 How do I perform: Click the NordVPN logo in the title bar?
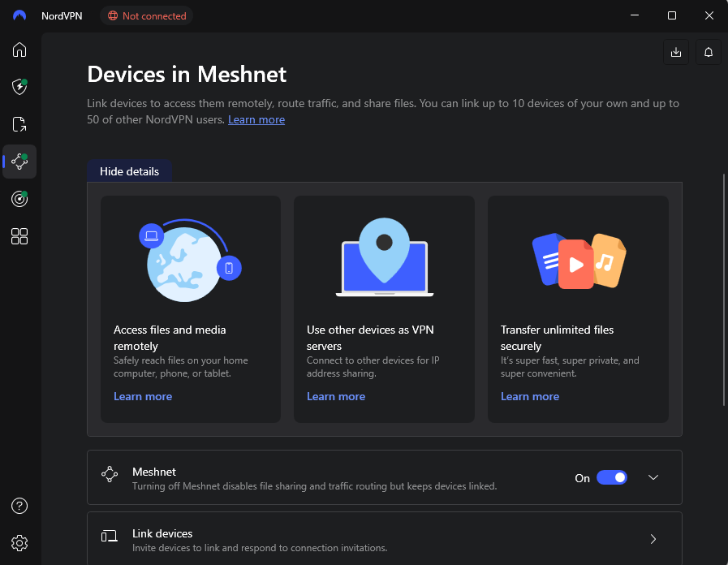(18, 15)
